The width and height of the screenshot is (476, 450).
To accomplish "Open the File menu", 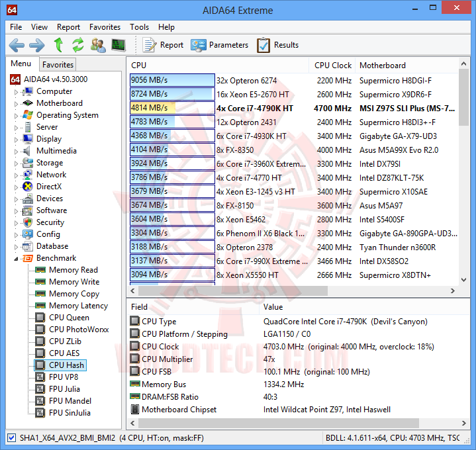I will [16, 27].
